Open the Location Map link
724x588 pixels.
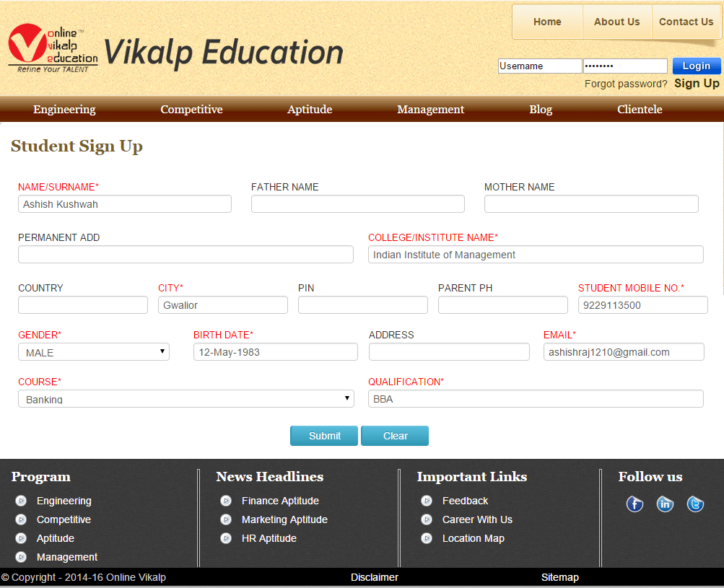click(x=474, y=539)
